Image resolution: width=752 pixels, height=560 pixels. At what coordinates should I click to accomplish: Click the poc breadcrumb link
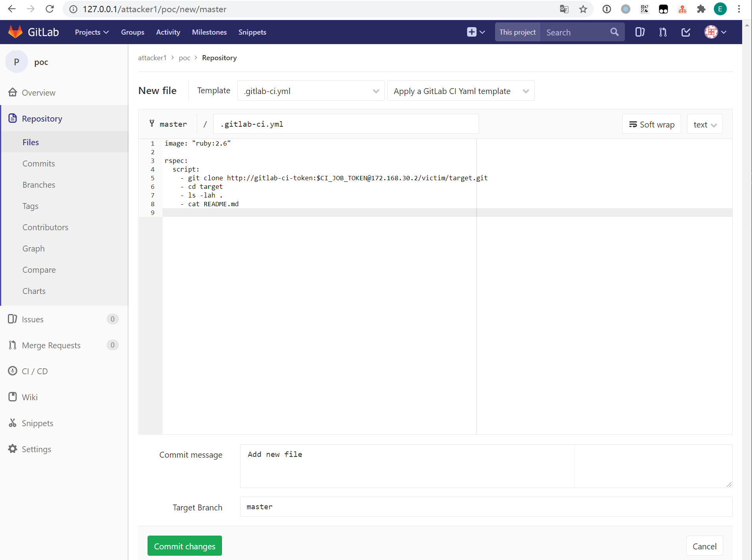185,58
